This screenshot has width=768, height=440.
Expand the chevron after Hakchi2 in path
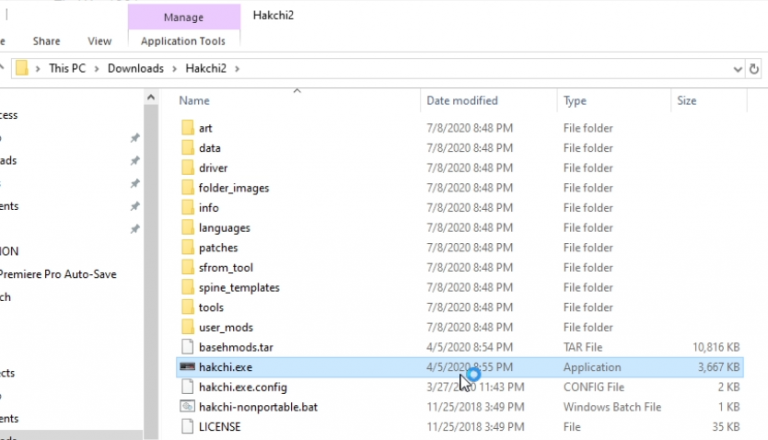[238, 69]
